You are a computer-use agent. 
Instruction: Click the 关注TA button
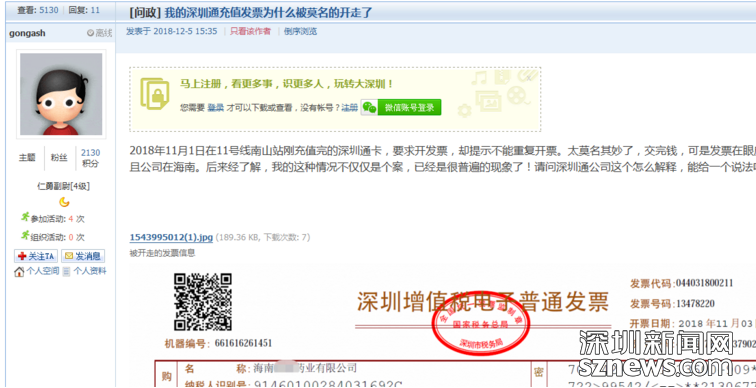[36, 256]
